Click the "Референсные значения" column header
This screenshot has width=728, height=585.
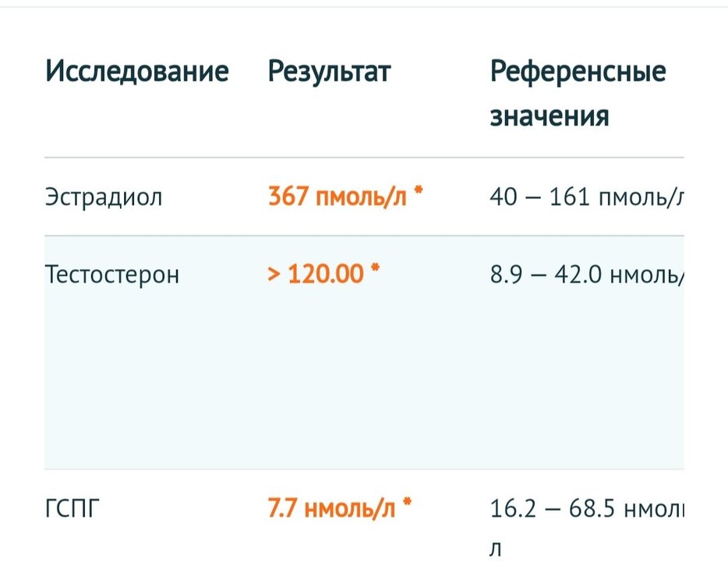(x=578, y=94)
